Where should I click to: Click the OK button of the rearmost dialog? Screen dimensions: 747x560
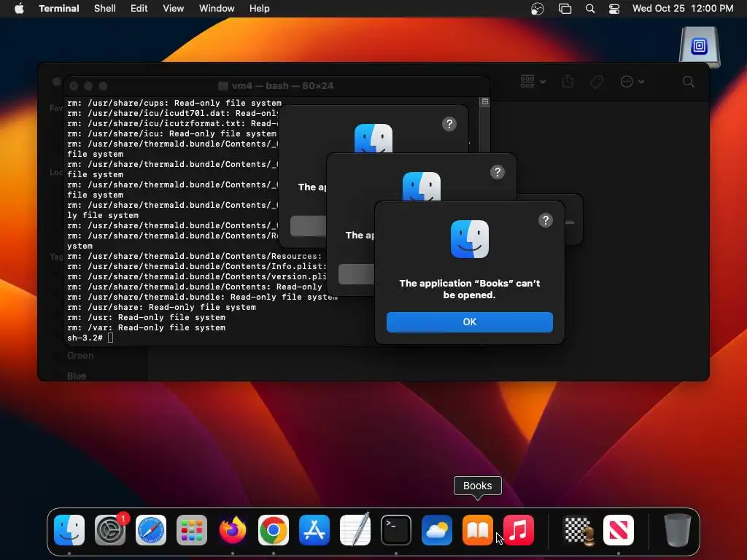(309, 226)
